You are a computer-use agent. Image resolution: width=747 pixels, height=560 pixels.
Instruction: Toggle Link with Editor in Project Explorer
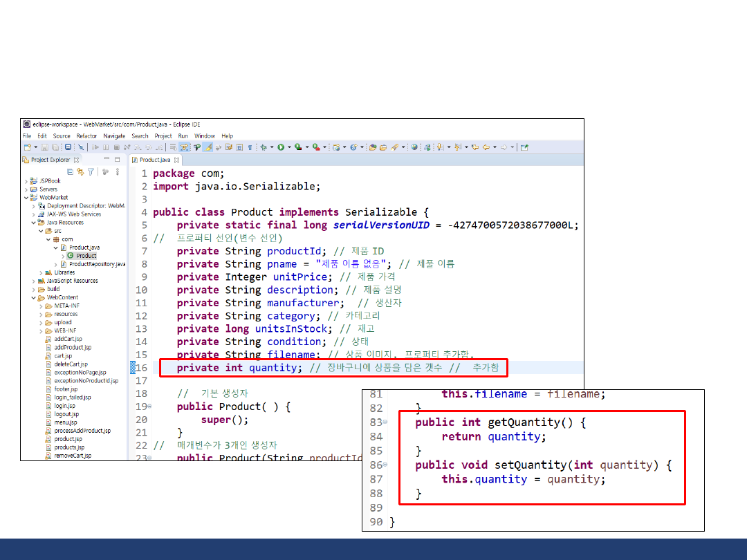click(80, 171)
